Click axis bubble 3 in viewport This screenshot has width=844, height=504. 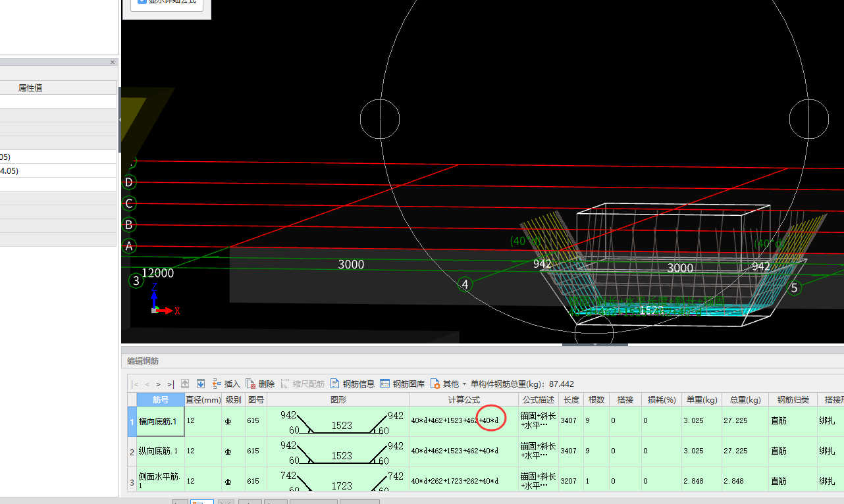(136, 281)
